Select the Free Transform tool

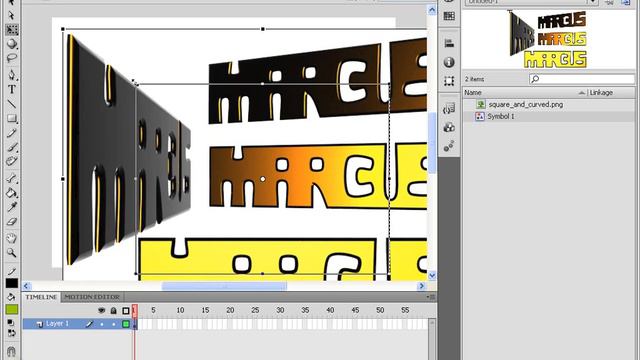(x=11, y=30)
